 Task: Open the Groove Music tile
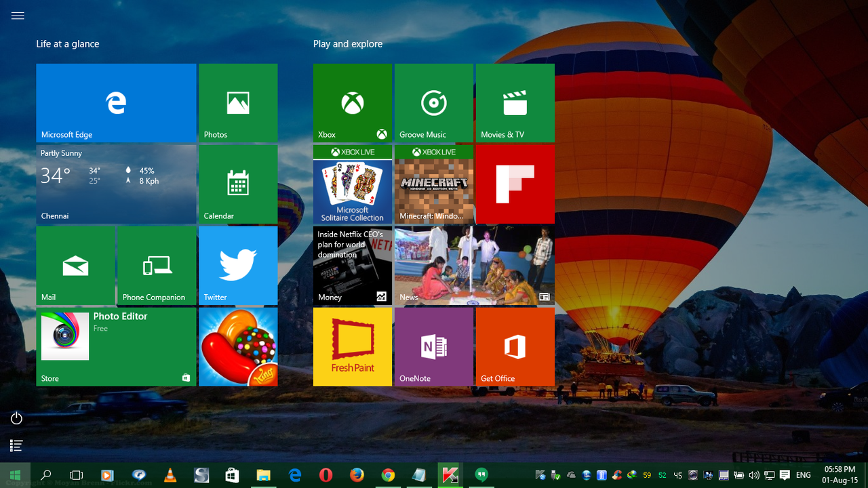[434, 103]
